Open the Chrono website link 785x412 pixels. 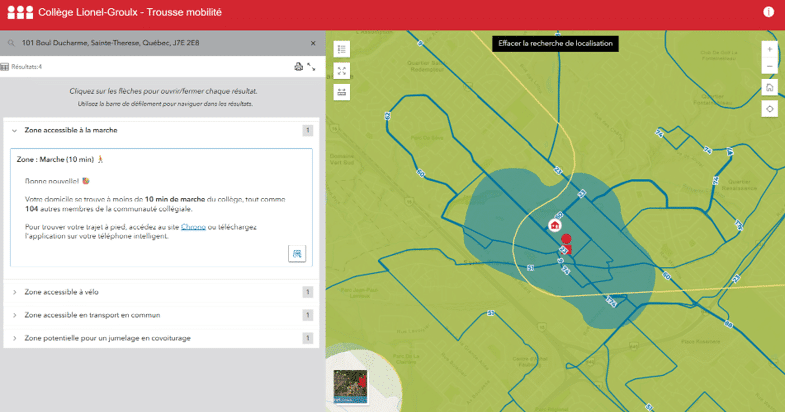[x=193, y=227]
